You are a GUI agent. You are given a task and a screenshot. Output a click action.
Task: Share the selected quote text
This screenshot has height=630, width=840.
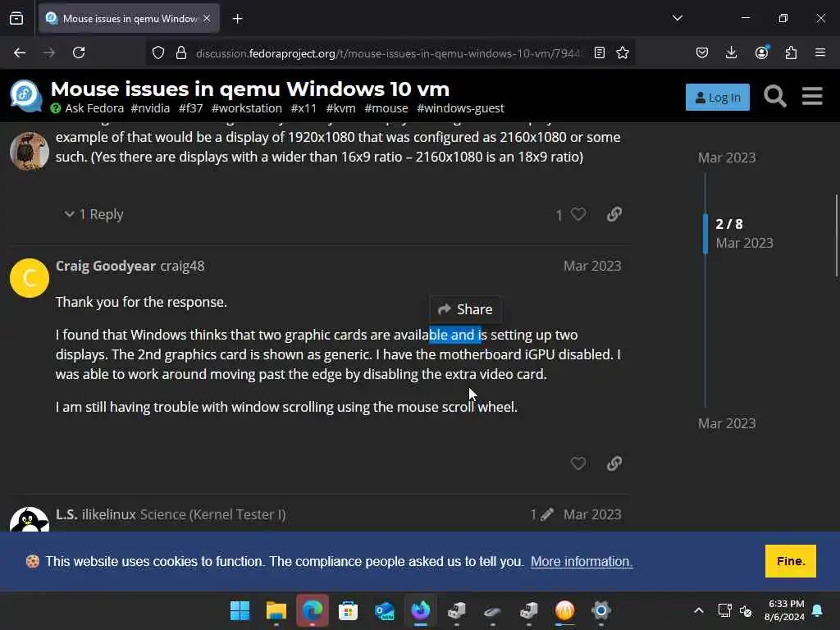point(465,309)
